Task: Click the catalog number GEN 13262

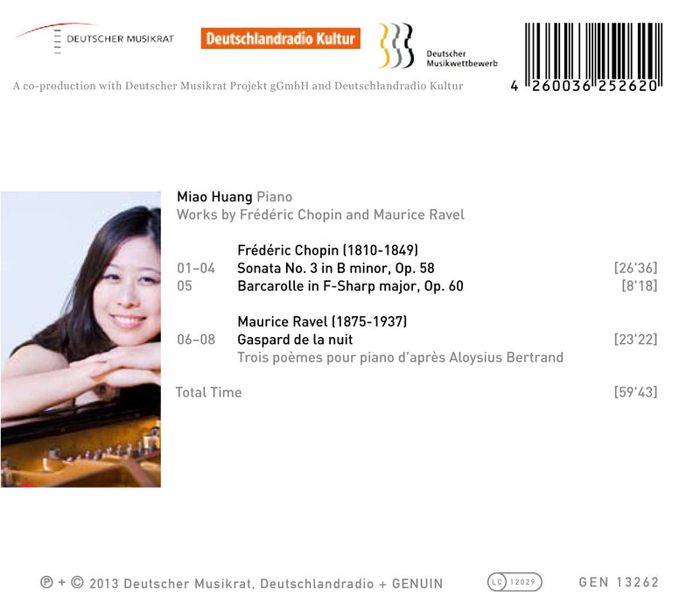Action: click(x=619, y=582)
